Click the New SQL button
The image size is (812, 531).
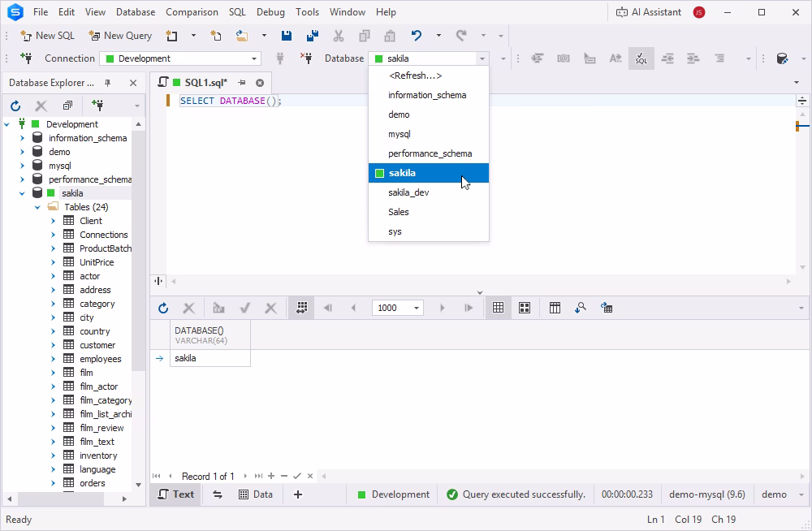47,36
